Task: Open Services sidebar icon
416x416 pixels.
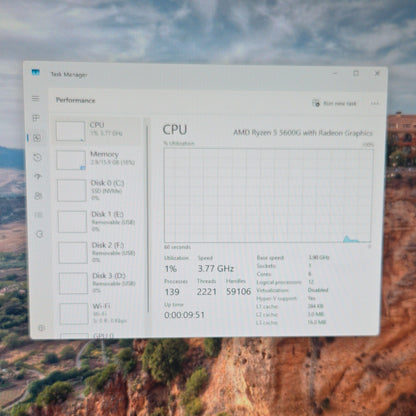Action: click(39, 234)
